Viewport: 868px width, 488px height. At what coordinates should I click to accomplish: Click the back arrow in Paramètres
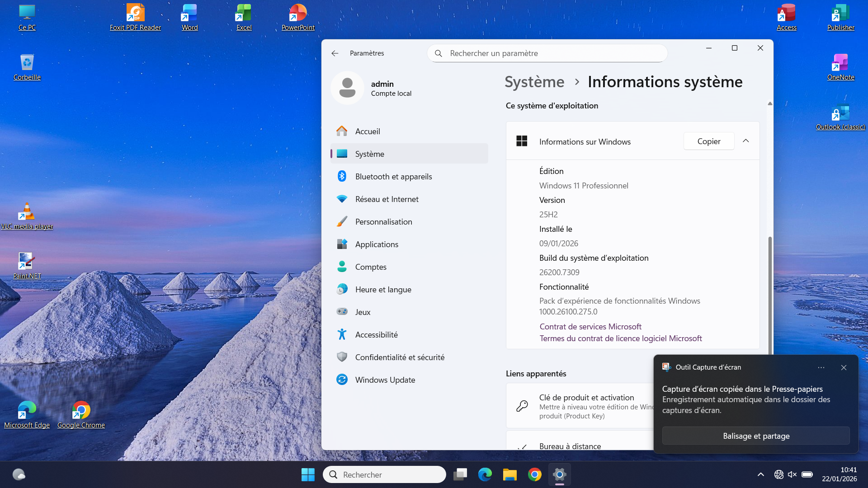click(x=335, y=53)
